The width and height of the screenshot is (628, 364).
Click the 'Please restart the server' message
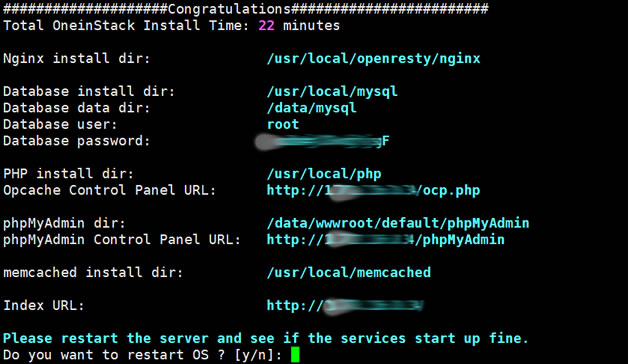tap(266, 338)
